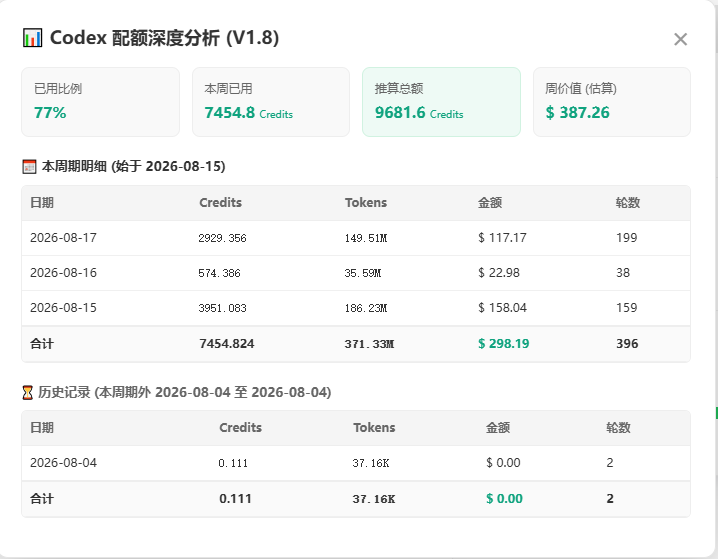Select the 本周已用 7454.8 Credits card
Image resolution: width=718 pixels, height=559 pixels.
click(271, 102)
